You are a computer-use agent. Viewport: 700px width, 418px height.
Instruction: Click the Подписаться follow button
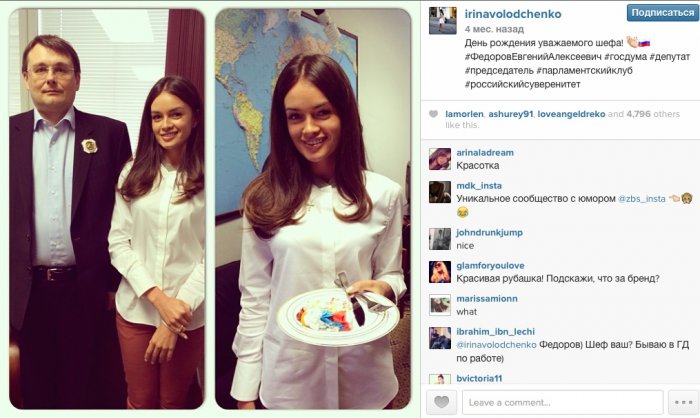tap(662, 13)
